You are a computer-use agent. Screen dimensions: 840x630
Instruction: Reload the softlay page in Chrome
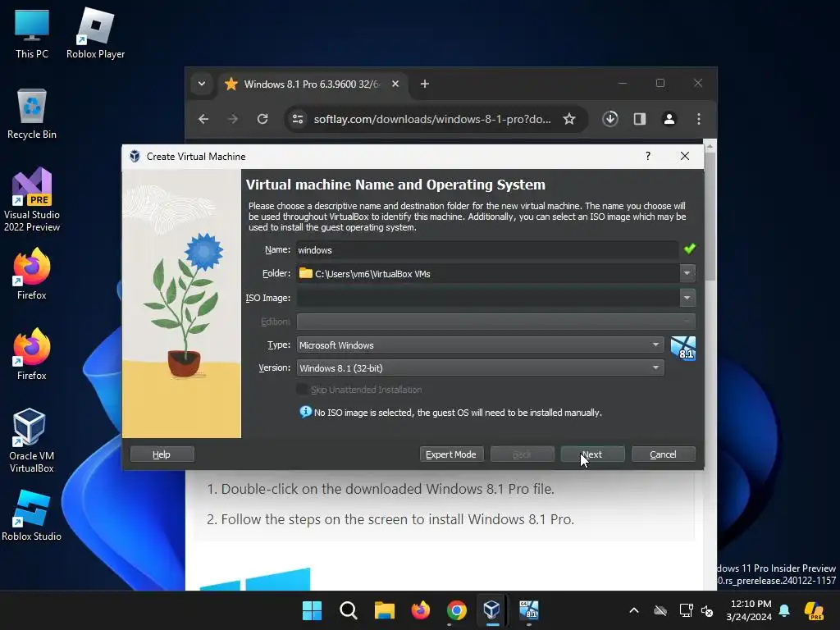click(262, 119)
